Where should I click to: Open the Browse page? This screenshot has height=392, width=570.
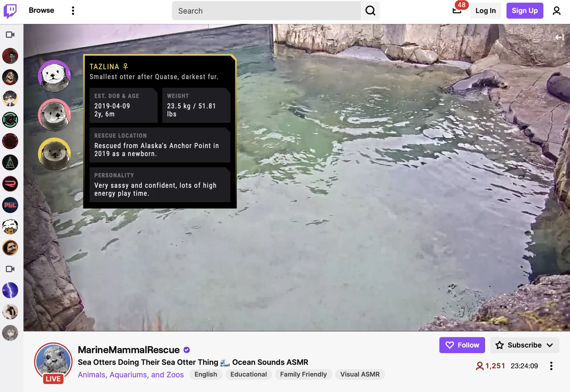click(x=41, y=10)
